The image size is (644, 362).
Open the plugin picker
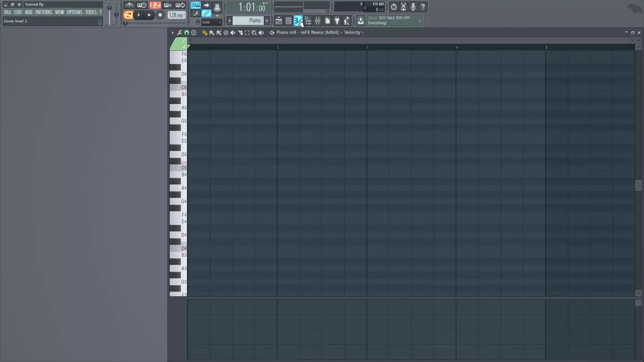tap(337, 21)
